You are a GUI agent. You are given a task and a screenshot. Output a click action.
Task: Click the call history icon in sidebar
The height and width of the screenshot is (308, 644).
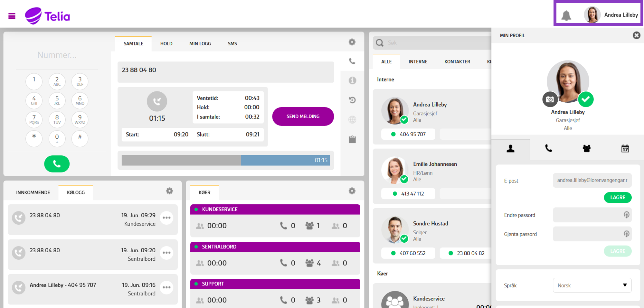352,100
